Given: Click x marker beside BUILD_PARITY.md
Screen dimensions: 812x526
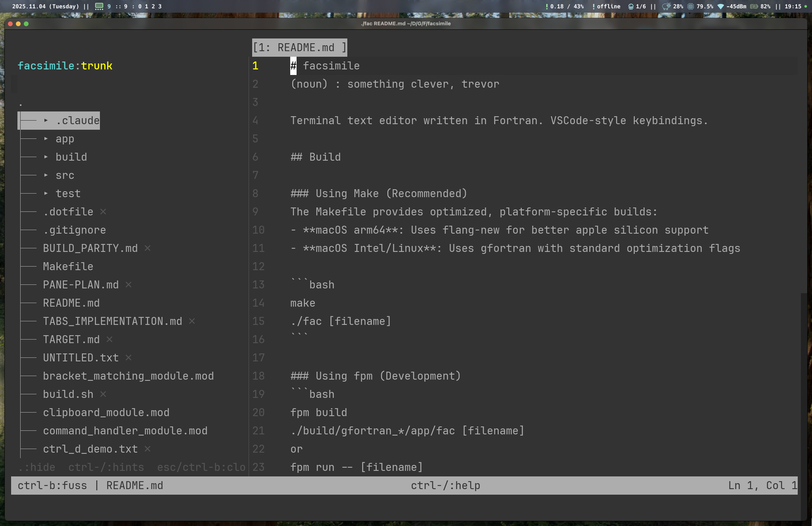Looking at the screenshot, I should point(147,248).
